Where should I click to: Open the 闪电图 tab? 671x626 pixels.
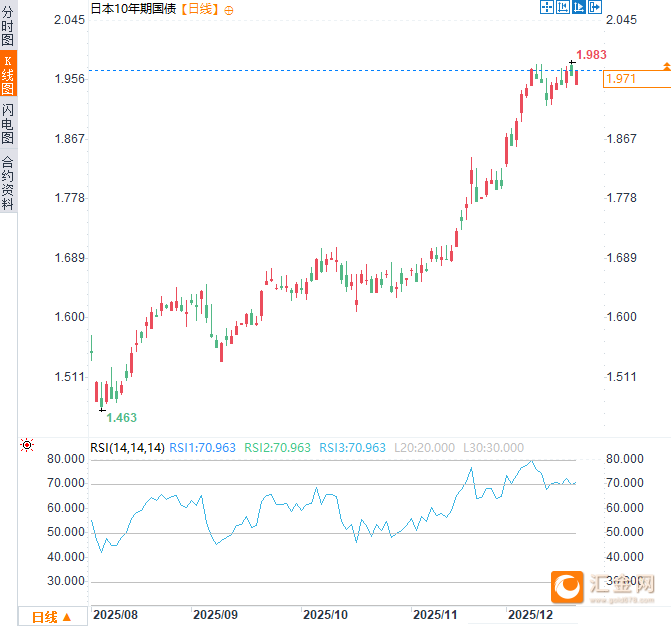8,124
